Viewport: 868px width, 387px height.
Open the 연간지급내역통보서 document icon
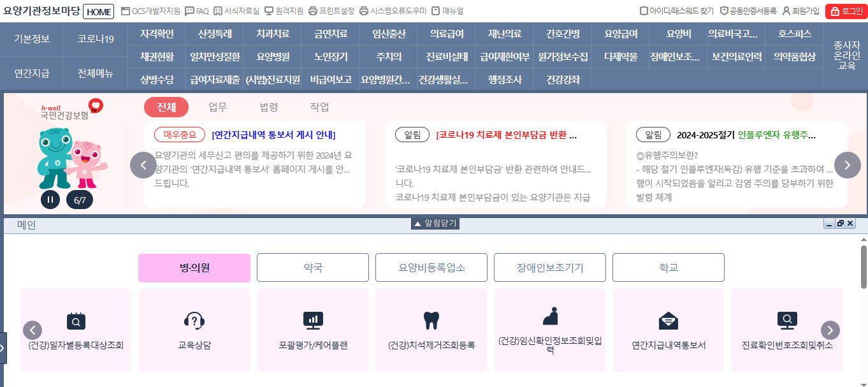click(668, 322)
